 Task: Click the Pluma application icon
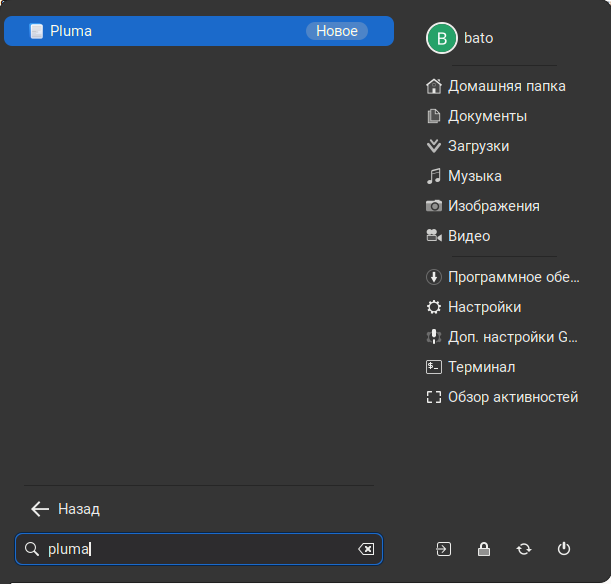pos(37,31)
